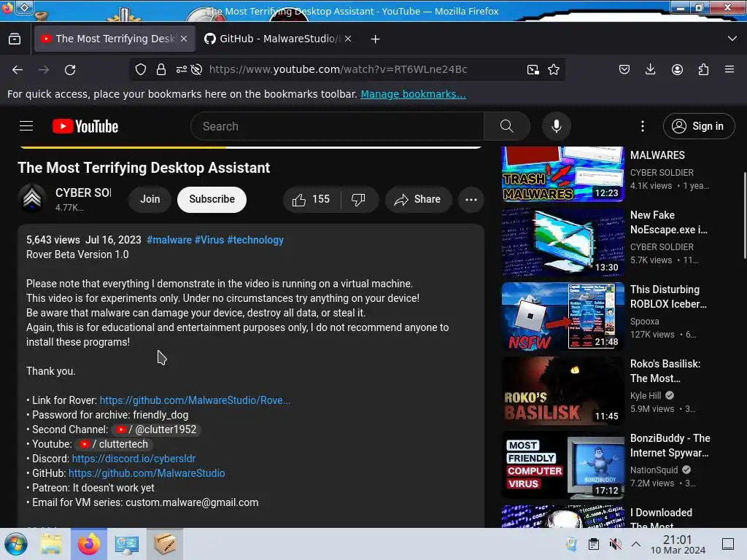Open the #technology hashtag

255,239
